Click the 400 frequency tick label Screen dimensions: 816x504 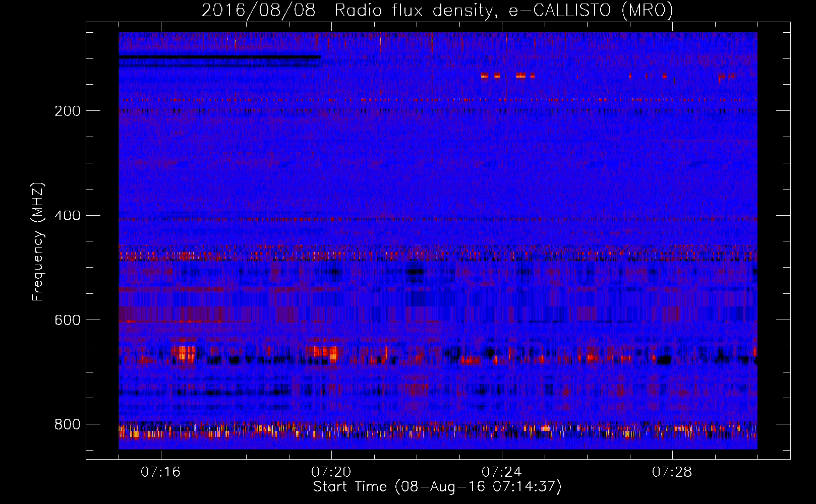point(68,216)
